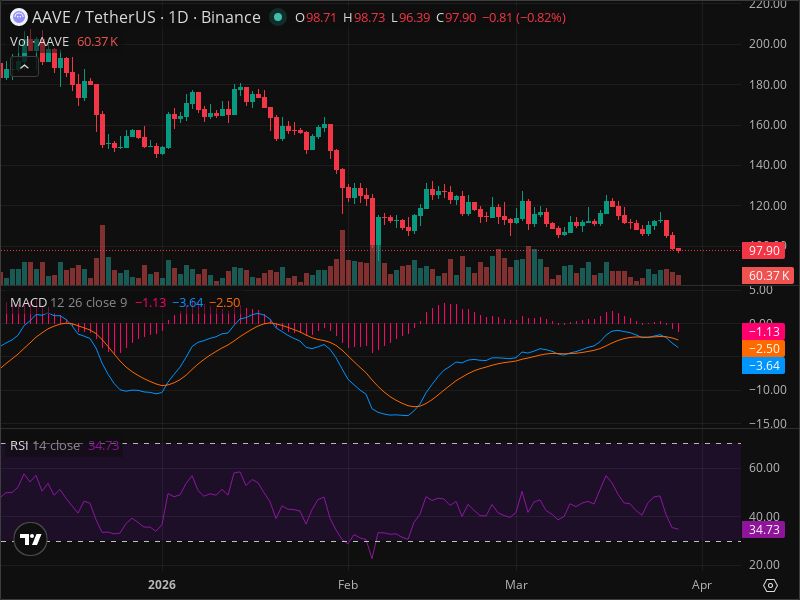Click the 60.00 RSI scale label

pos(764,468)
